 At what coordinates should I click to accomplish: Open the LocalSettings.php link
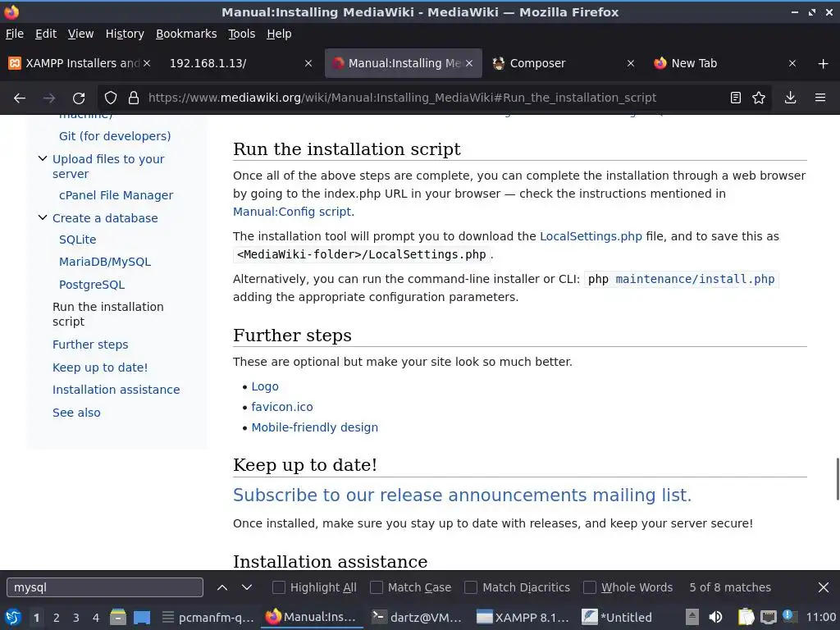591,236
